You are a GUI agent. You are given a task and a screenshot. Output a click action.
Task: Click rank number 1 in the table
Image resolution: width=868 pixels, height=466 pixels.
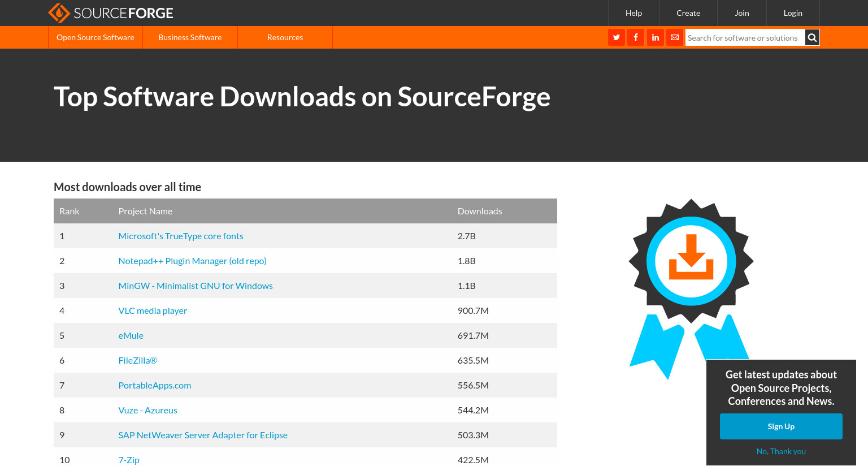coord(62,236)
